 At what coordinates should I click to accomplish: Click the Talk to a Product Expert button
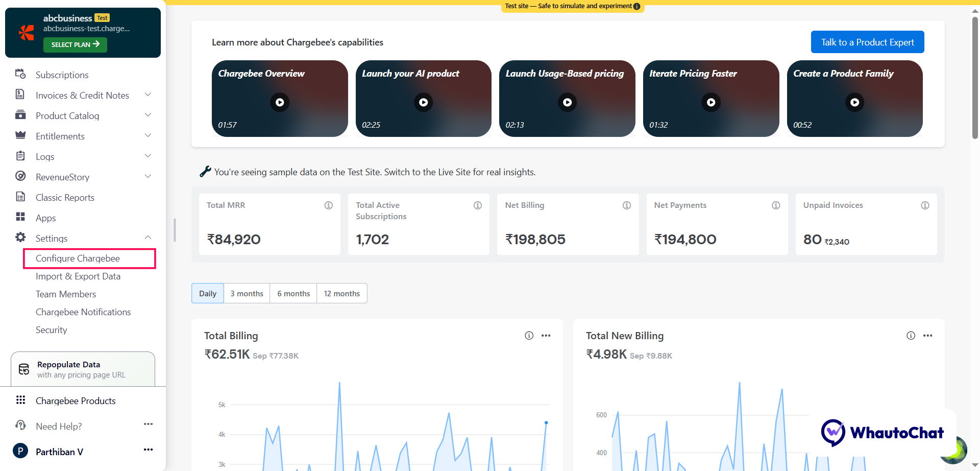point(867,42)
